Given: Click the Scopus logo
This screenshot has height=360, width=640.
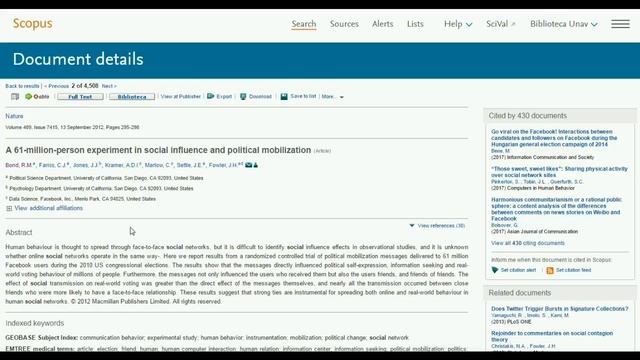Looking at the screenshot, I should [x=33, y=24].
